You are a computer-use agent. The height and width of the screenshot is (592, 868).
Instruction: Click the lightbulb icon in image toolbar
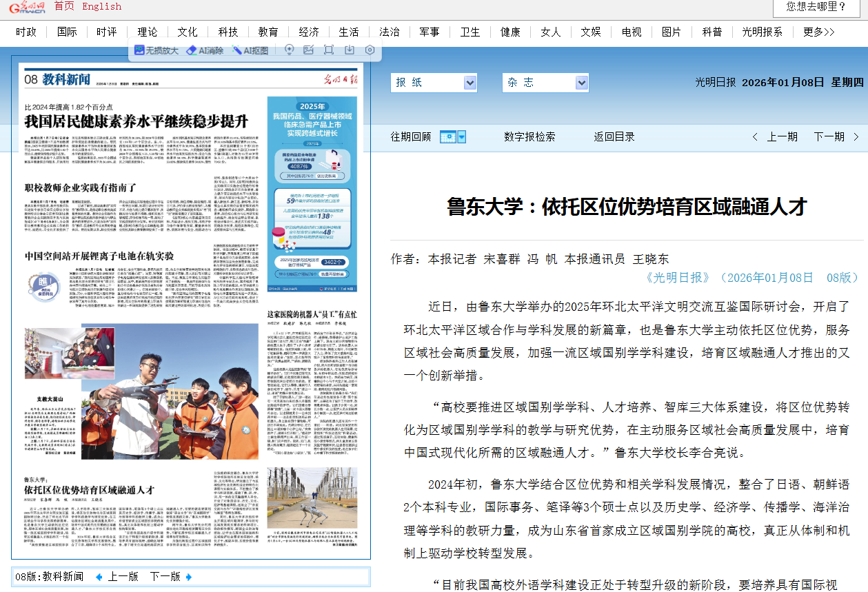click(290, 50)
